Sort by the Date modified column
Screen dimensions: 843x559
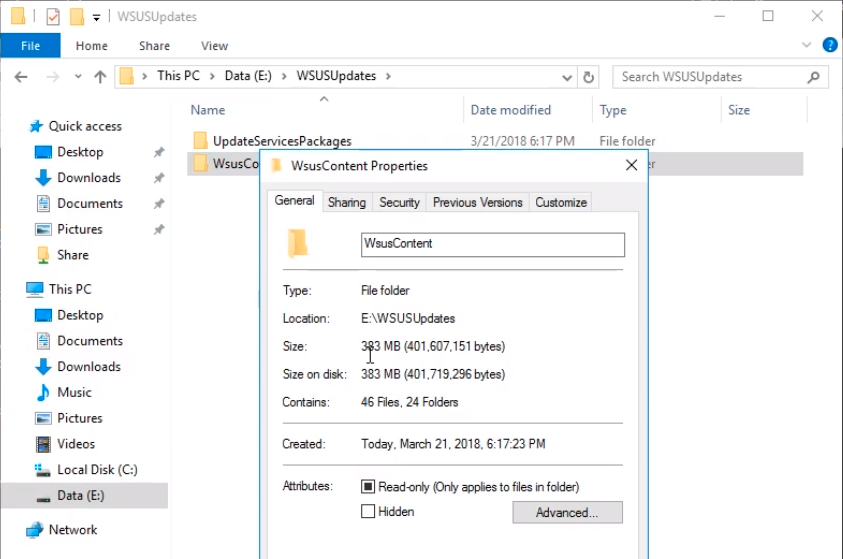pos(511,110)
